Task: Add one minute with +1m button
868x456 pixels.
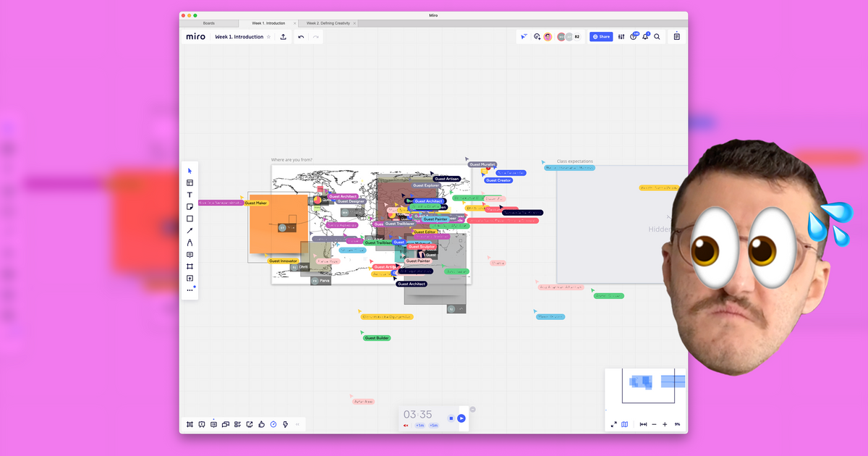Action: (x=420, y=426)
